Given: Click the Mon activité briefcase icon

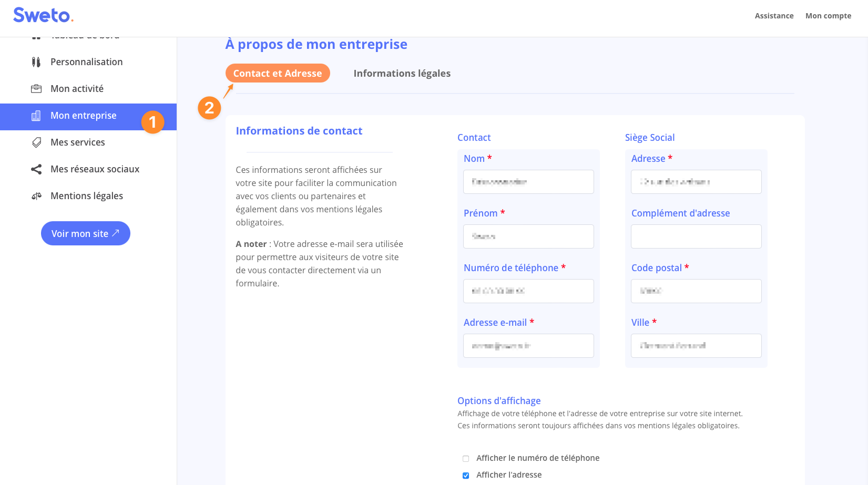Looking at the screenshot, I should click(x=36, y=89).
